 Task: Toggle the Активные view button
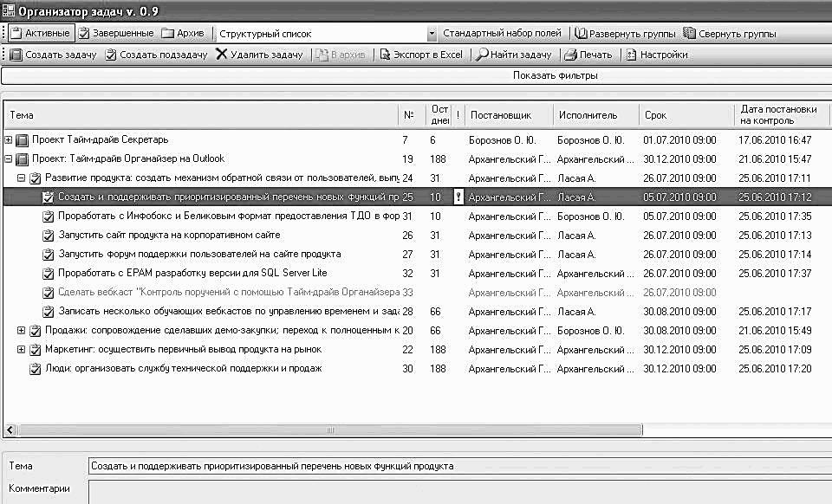pos(42,33)
